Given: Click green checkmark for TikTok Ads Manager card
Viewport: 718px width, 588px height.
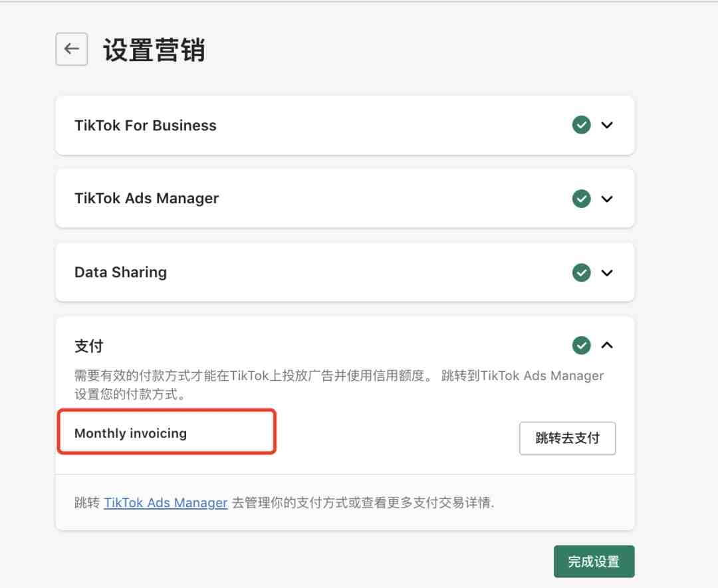Looking at the screenshot, I should coord(582,199).
